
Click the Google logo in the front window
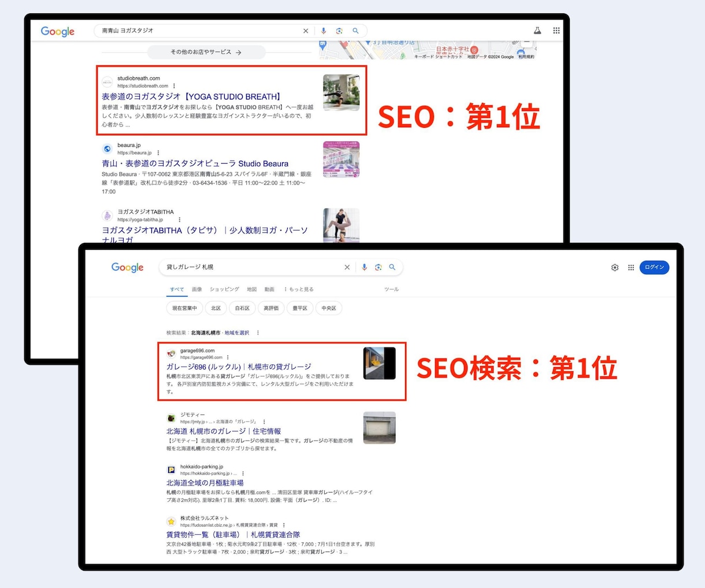point(127,267)
